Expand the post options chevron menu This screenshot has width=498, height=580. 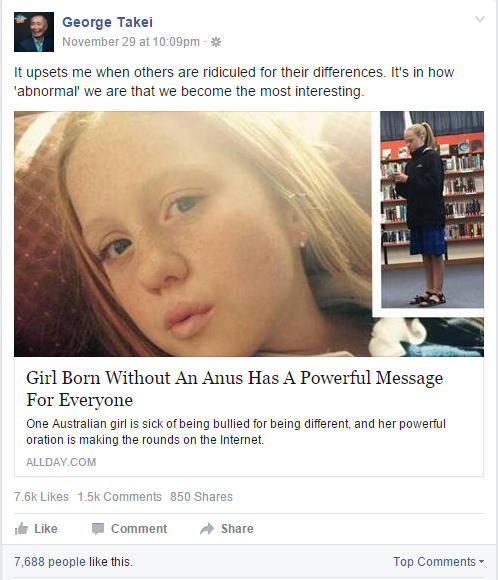click(x=480, y=19)
